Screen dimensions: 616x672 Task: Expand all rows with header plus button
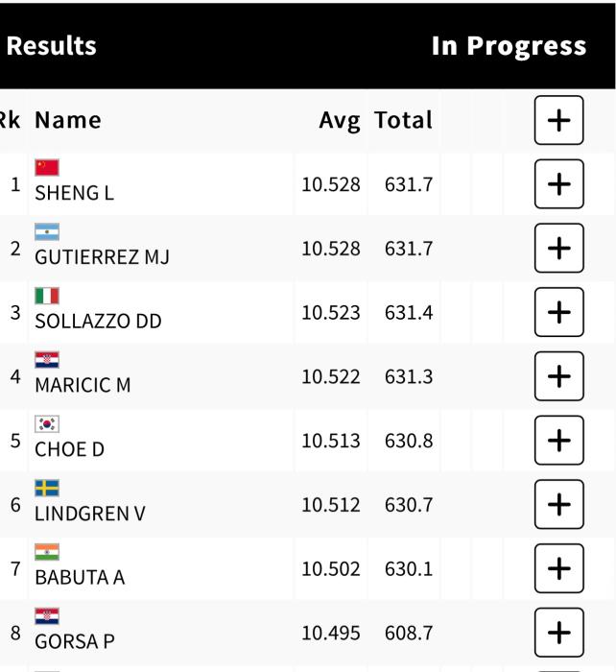coord(558,120)
